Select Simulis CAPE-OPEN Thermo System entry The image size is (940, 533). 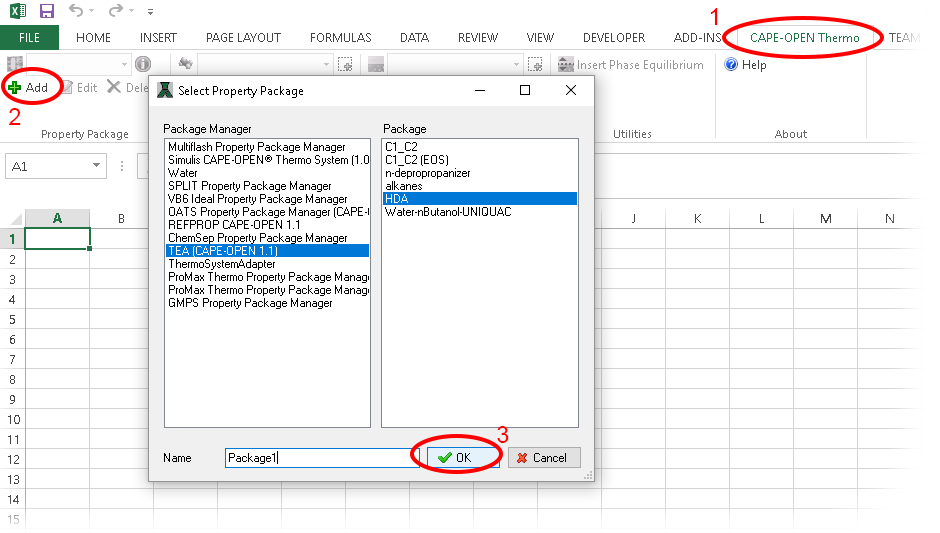tap(267, 160)
